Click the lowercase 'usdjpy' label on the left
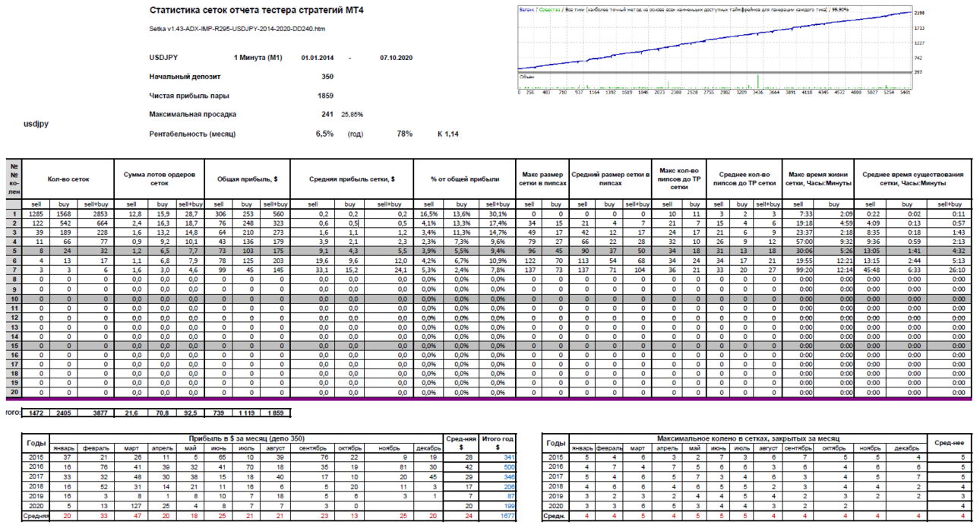This screenshot has width=980, height=528. point(36,123)
